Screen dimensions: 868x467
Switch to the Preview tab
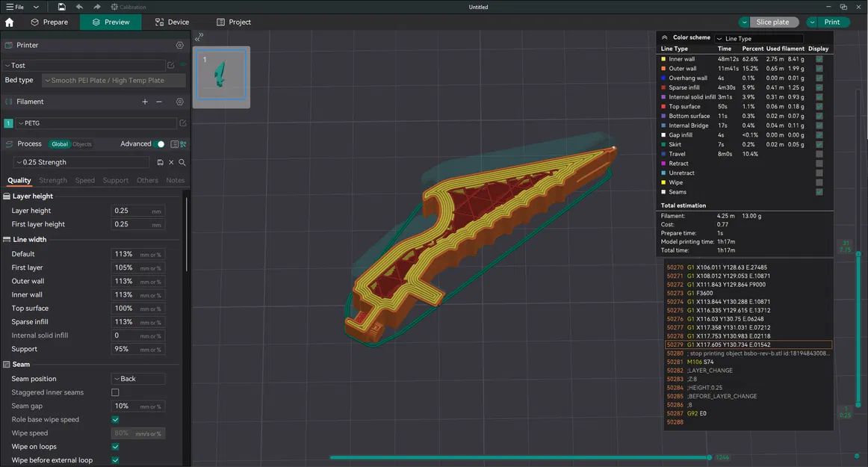111,22
